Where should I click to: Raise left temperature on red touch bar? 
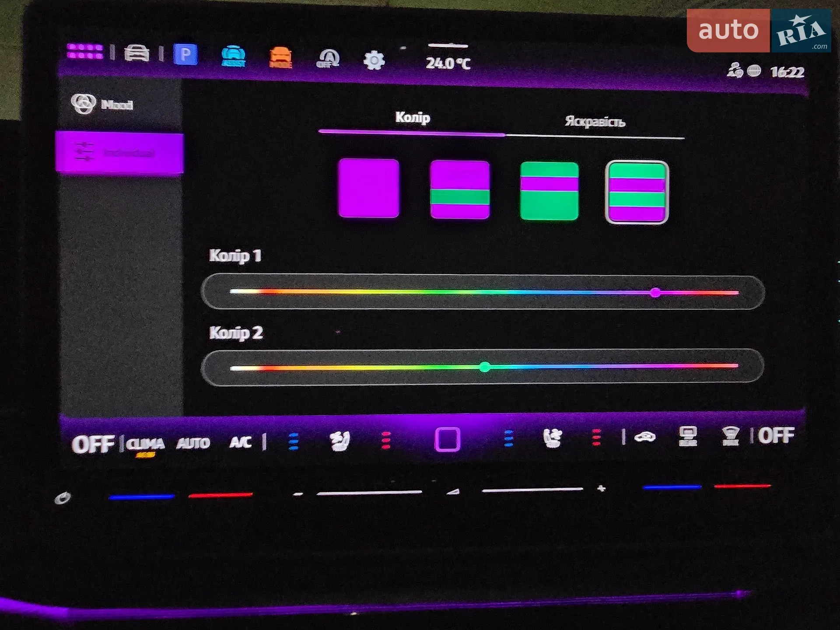coord(220,495)
